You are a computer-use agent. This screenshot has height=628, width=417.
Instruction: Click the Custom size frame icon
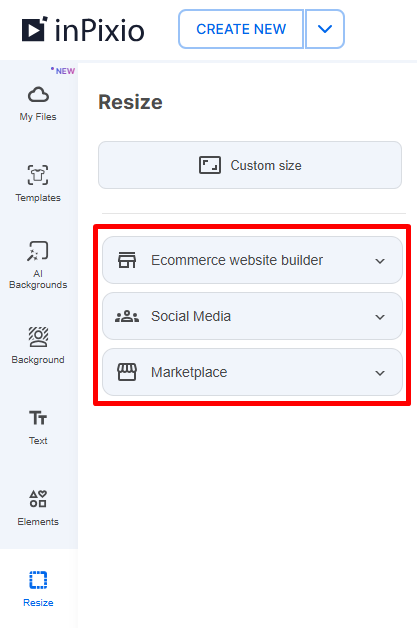coord(210,165)
